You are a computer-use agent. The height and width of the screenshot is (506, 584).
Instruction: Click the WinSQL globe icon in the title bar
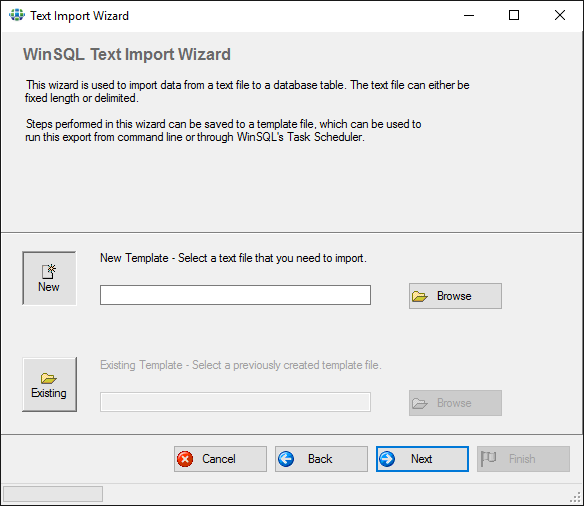[17, 15]
